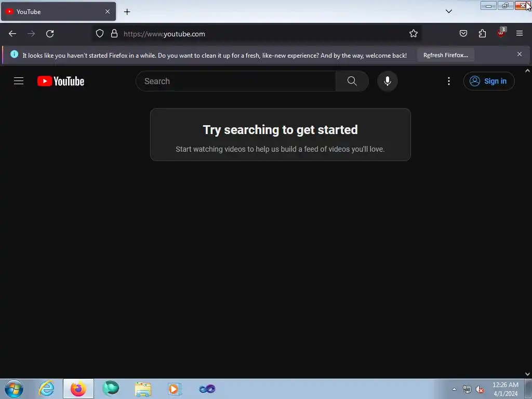This screenshot has width=532, height=399.
Task: Restore down the Firefox window
Action: click(x=506, y=5)
